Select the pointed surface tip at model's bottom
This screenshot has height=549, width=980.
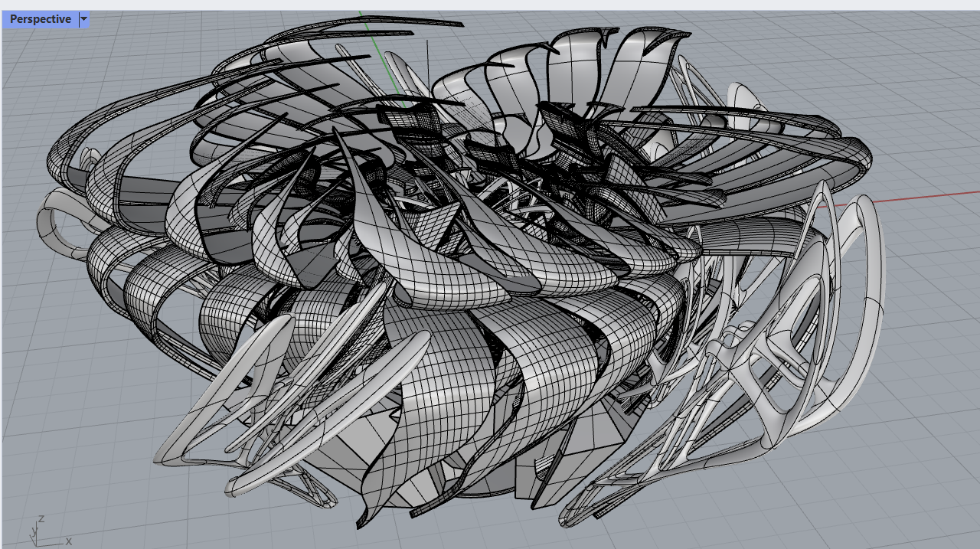[361, 521]
